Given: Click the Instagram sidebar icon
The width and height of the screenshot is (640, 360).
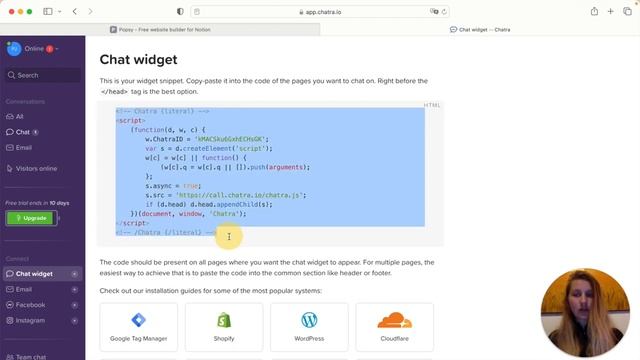Looking at the screenshot, I should pos(10,320).
